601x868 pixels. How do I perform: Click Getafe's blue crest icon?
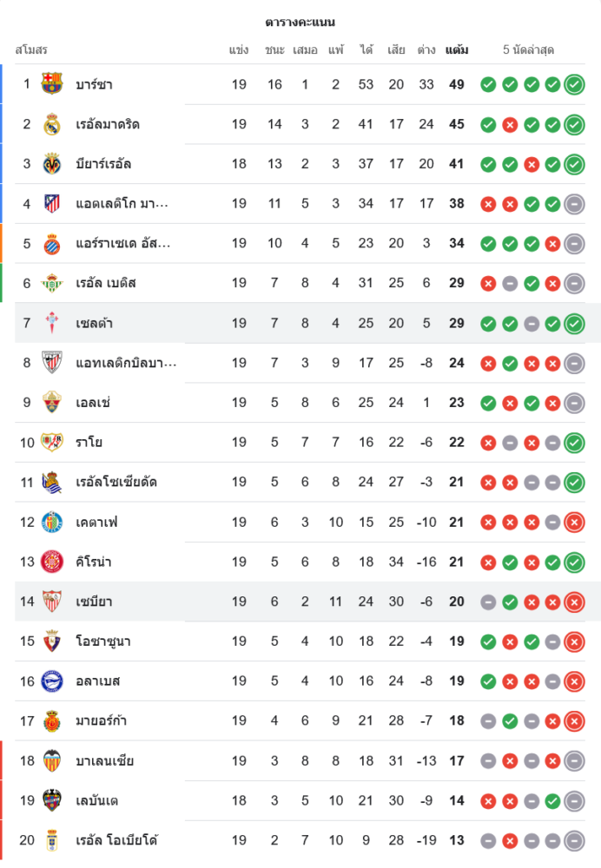[52, 523]
